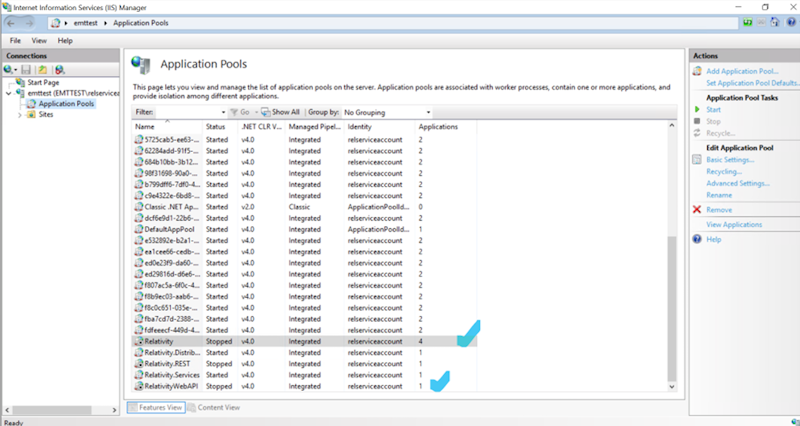This screenshot has height=426, width=800.
Task: Click the Recycle icon in Actions
Action: [697, 133]
